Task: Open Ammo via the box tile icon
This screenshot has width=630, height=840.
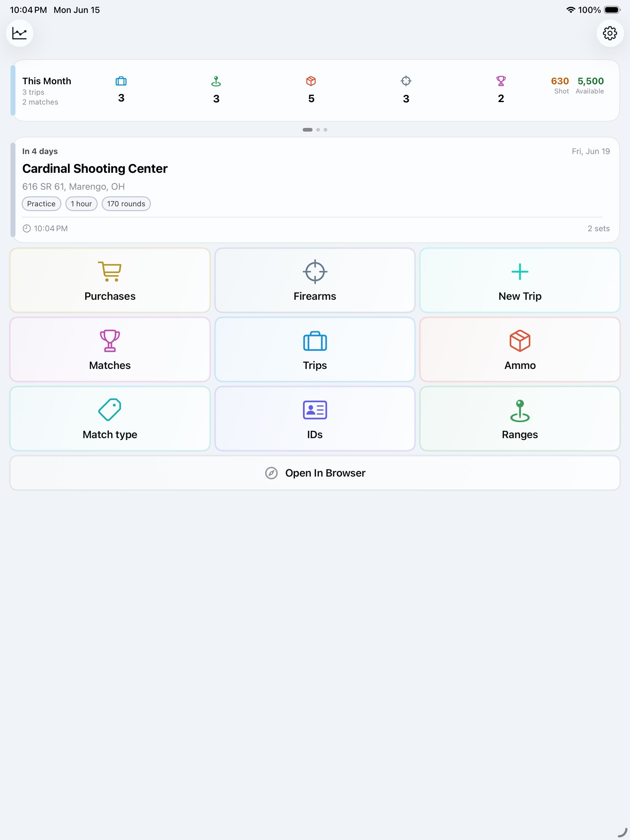Action: coord(520,341)
